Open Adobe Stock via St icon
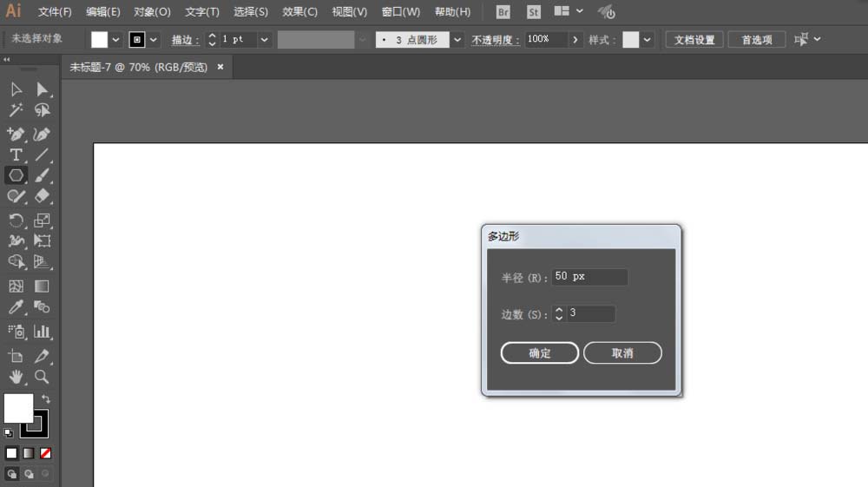 click(x=533, y=11)
